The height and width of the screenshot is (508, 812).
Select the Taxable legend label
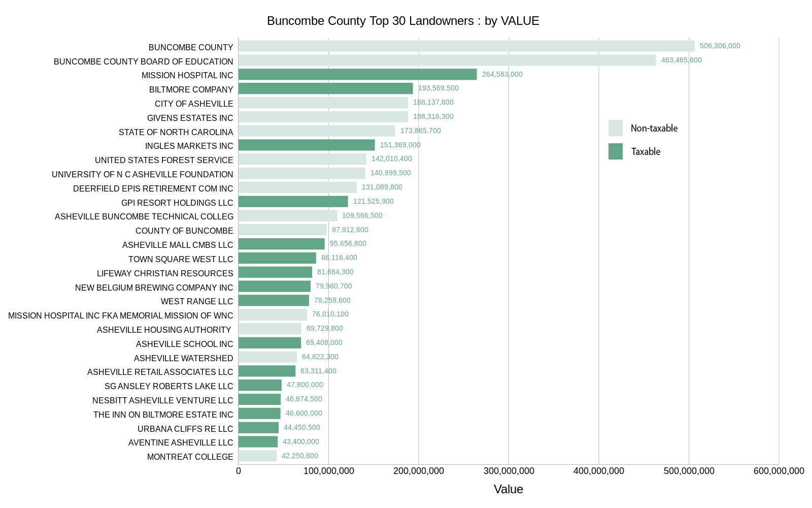pos(646,151)
